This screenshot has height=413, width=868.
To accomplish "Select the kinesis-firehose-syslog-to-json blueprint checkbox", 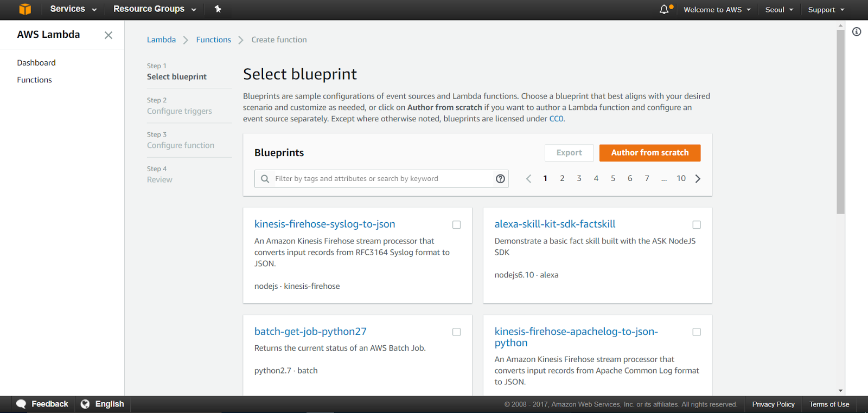I will pyautogui.click(x=457, y=225).
